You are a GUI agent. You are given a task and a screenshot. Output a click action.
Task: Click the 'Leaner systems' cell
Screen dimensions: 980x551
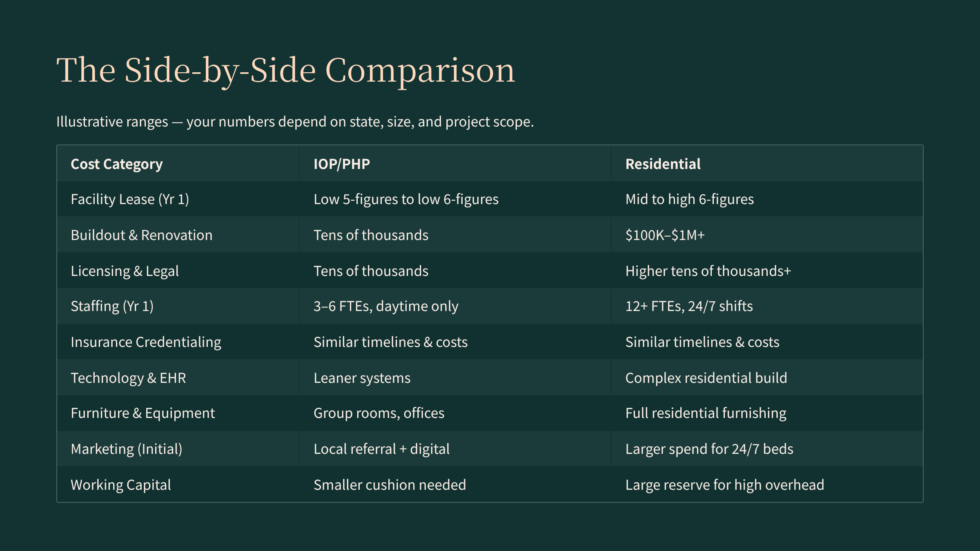point(362,378)
